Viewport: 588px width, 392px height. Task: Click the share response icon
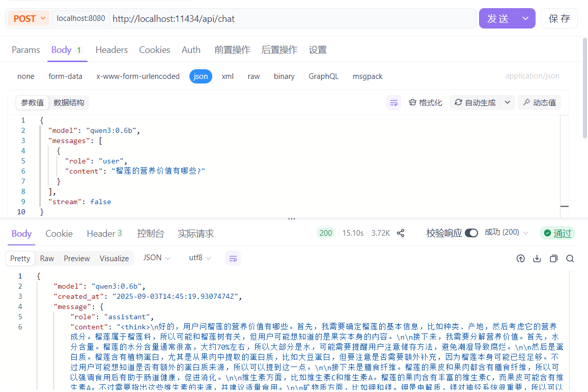401,233
